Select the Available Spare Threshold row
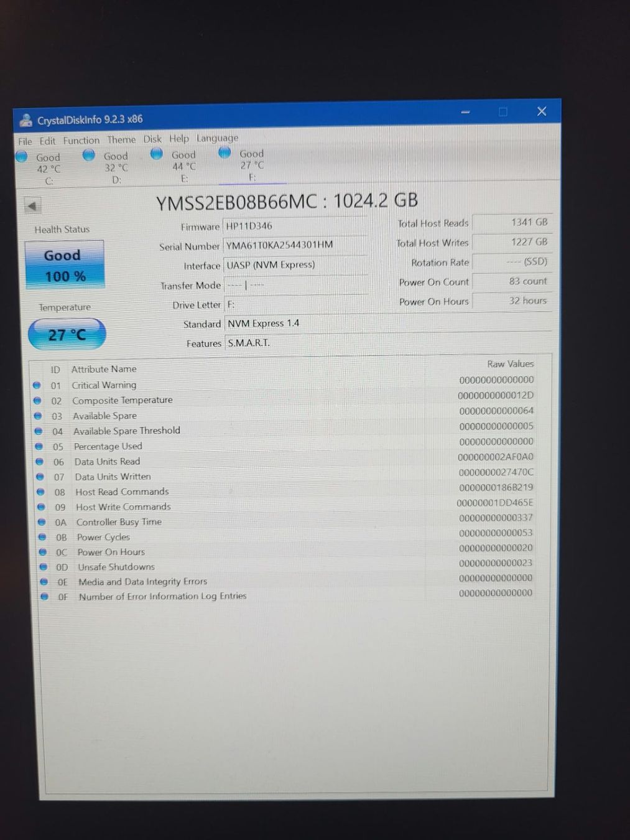The width and height of the screenshot is (630, 840). 285,430
